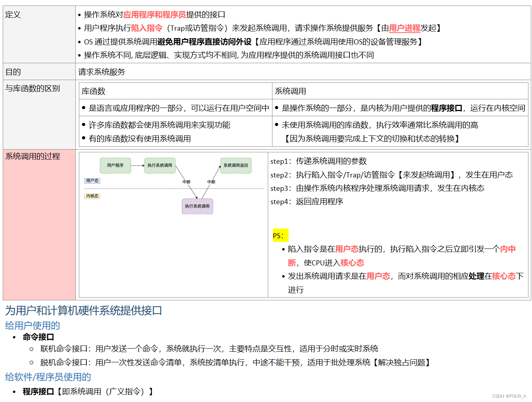Screen dimensions: 532x402
Task: Click the 目的 row header cell
Action: click(39, 72)
